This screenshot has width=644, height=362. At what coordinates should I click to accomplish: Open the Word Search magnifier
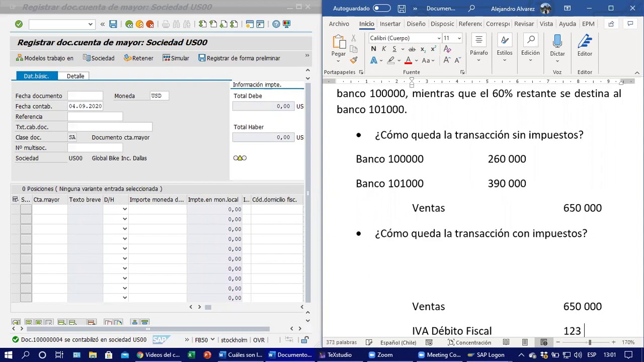(471, 9)
